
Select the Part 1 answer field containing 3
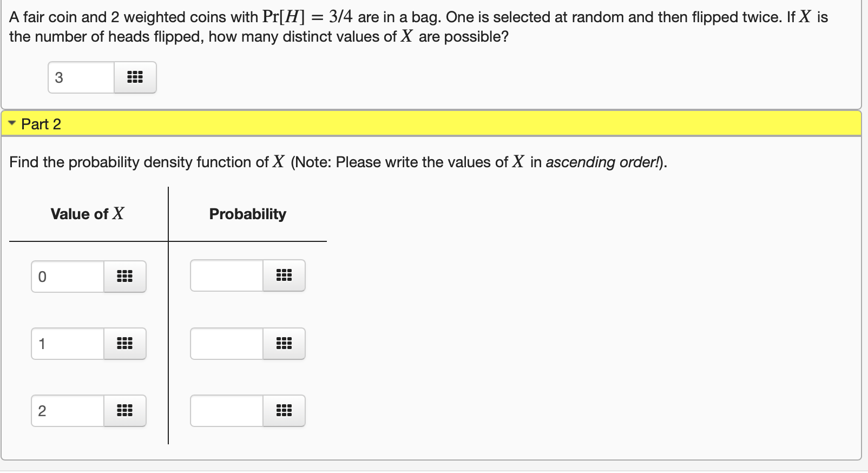80,77
